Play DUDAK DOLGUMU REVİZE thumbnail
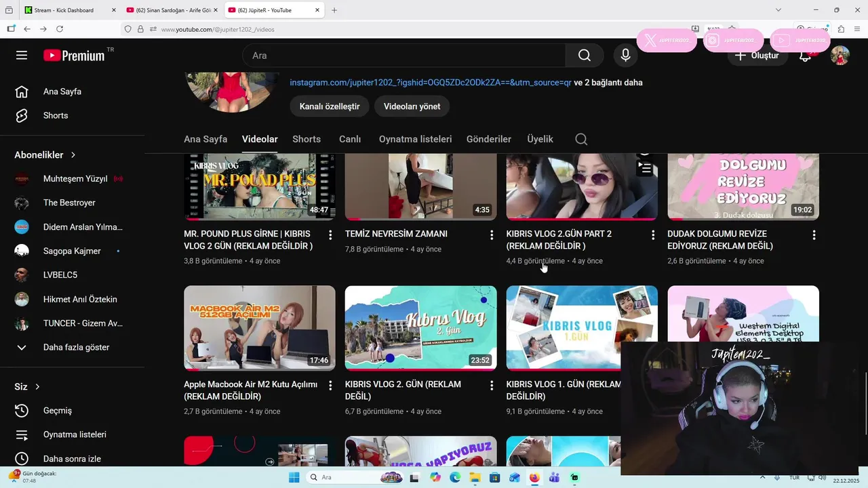The image size is (868, 488). point(743,186)
